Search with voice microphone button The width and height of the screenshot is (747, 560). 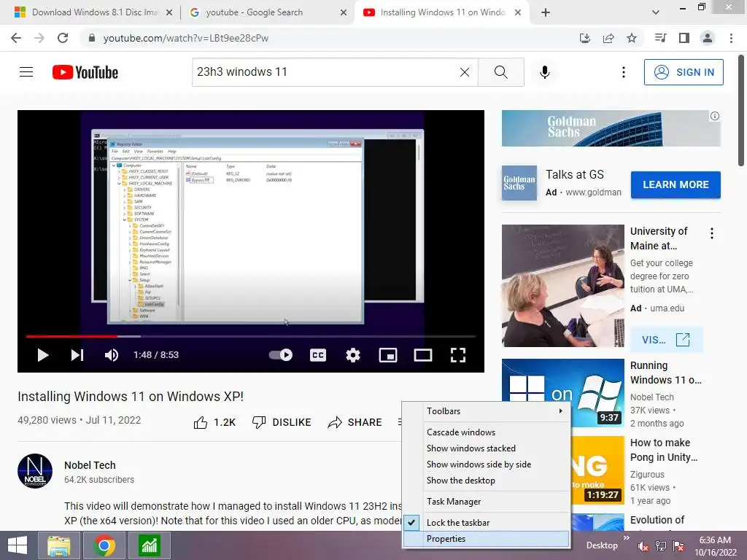tap(545, 72)
